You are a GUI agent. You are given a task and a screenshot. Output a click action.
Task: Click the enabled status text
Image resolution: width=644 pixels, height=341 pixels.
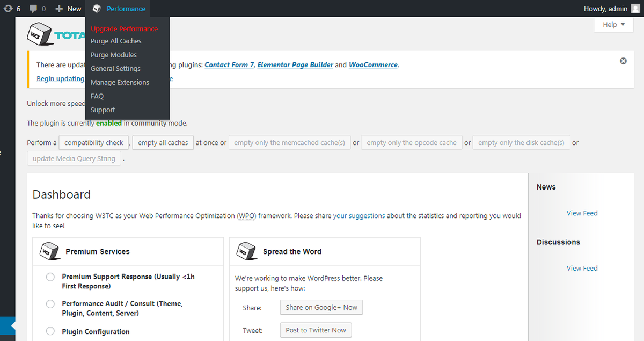(x=109, y=123)
